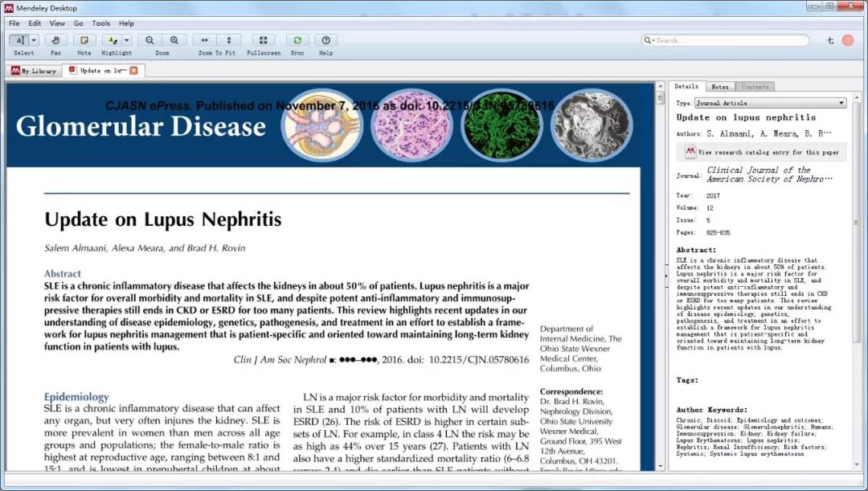Open the File menu

(x=14, y=23)
